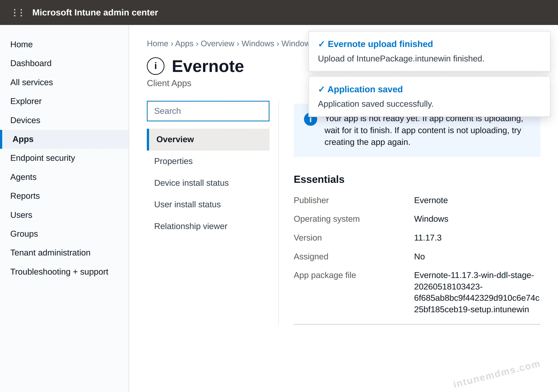Click the Assigned value No

point(419,256)
